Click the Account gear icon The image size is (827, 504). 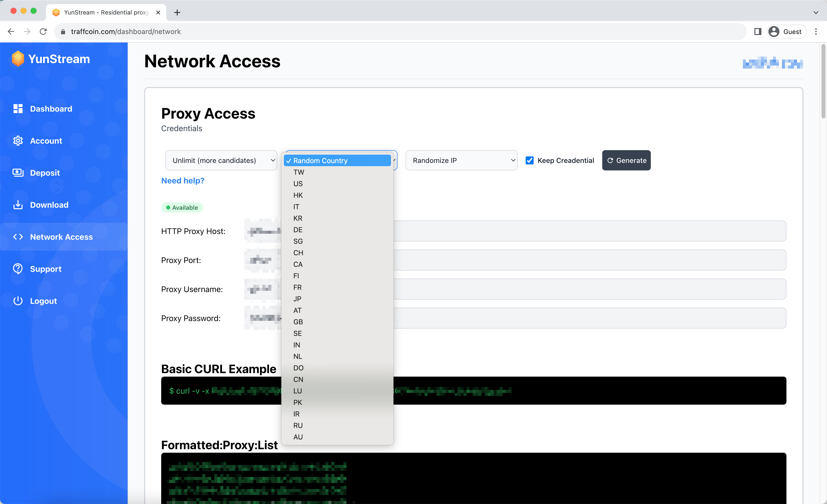coord(18,141)
